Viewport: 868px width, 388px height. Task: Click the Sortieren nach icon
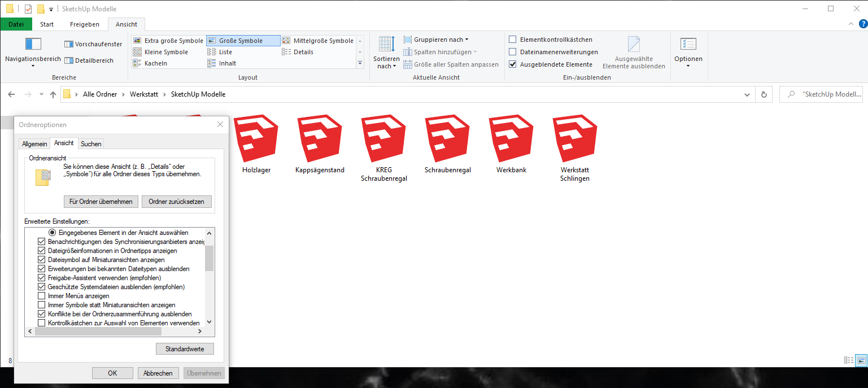click(386, 44)
